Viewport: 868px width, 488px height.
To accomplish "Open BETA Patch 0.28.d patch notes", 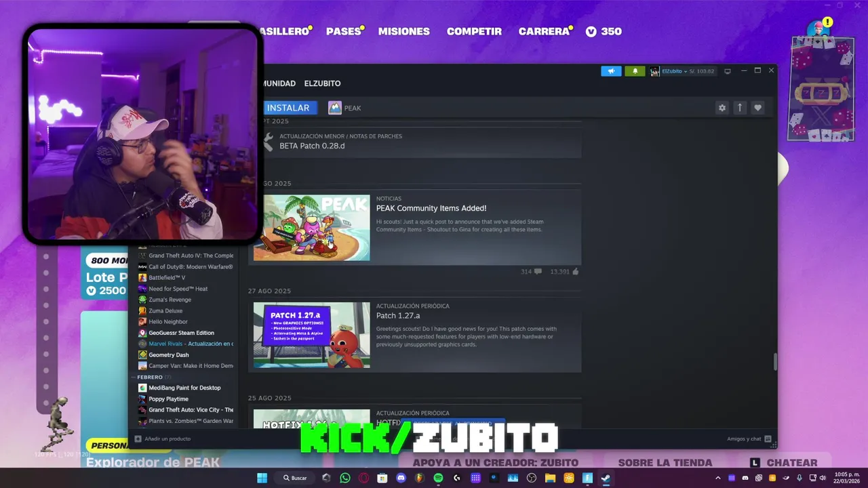I will 312,146.
